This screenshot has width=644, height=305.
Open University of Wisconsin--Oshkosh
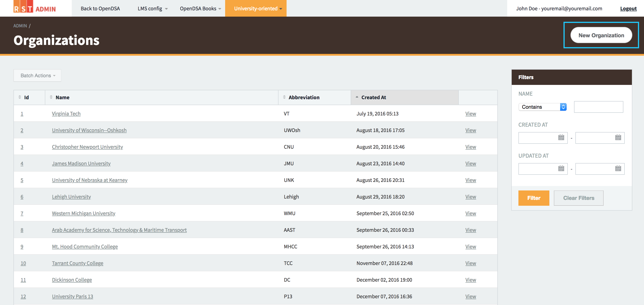(x=89, y=130)
